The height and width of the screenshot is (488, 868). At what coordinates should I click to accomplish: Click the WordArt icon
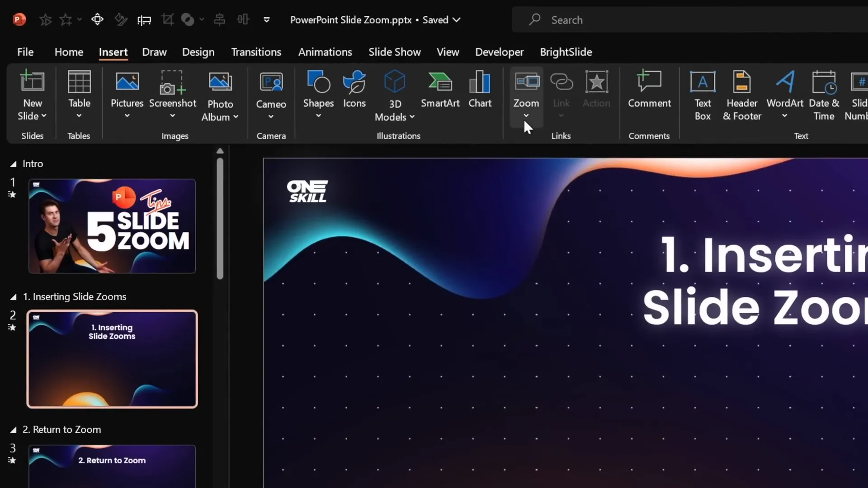tap(785, 81)
